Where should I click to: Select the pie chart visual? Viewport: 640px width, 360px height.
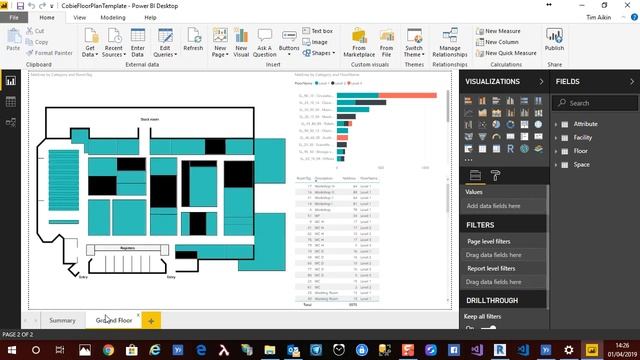(x=496, y=124)
